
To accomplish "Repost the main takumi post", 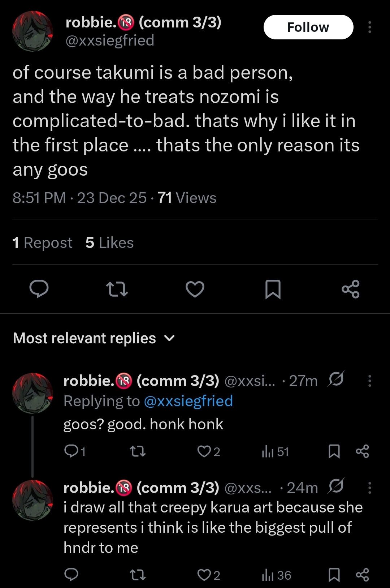I will pyautogui.click(x=117, y=289).
